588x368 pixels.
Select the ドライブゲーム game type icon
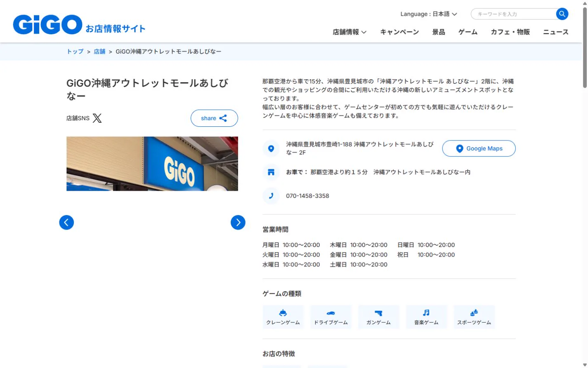tap(331, 317)
